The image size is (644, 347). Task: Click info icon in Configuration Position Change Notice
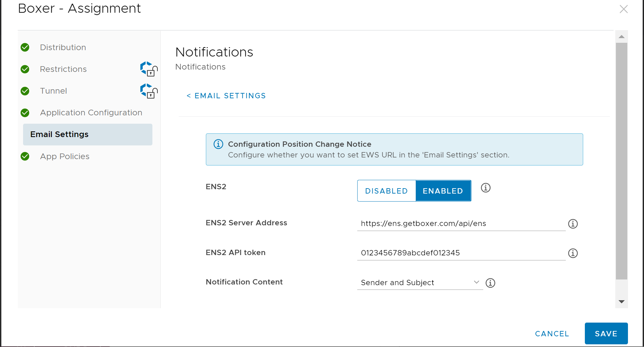tap(218, 144)
